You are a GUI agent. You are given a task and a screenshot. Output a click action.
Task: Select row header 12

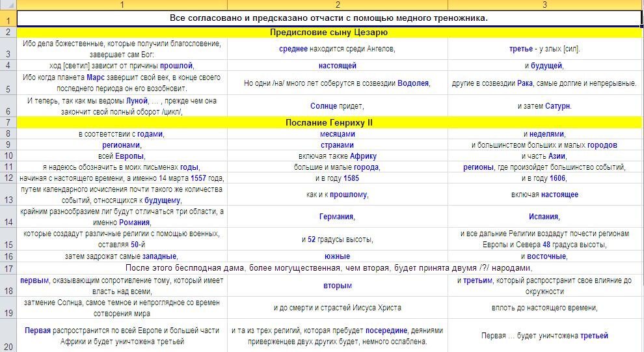click(x=8, y=178)
